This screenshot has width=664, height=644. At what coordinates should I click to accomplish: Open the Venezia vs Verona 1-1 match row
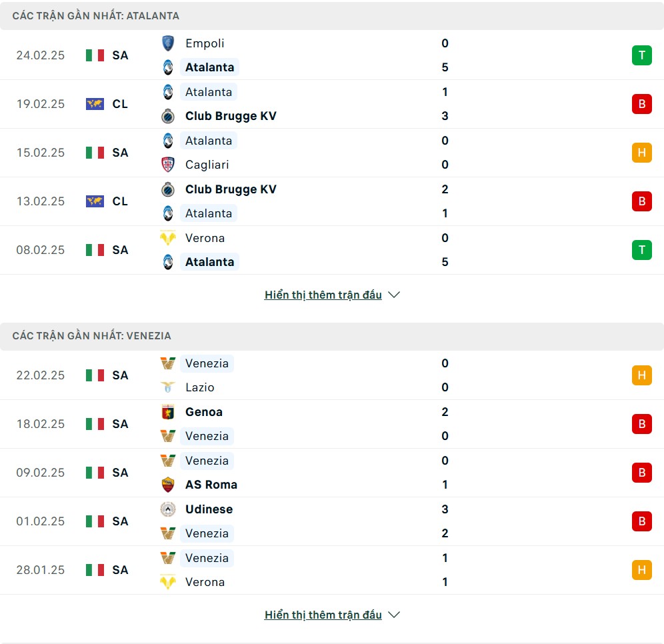[x=333, y=570]
